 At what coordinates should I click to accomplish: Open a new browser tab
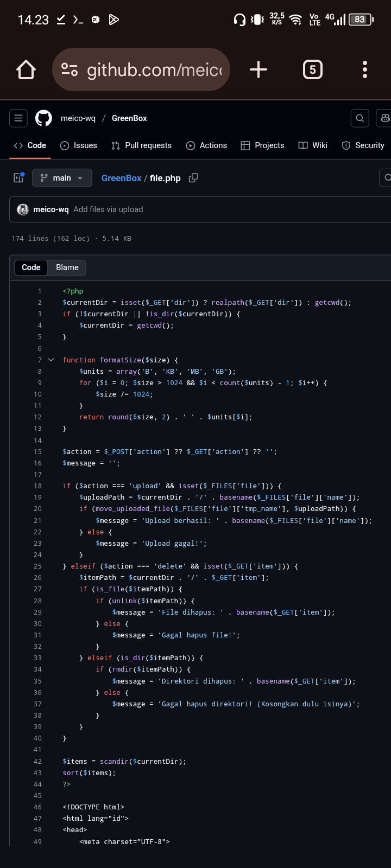[x=258, y=70]
